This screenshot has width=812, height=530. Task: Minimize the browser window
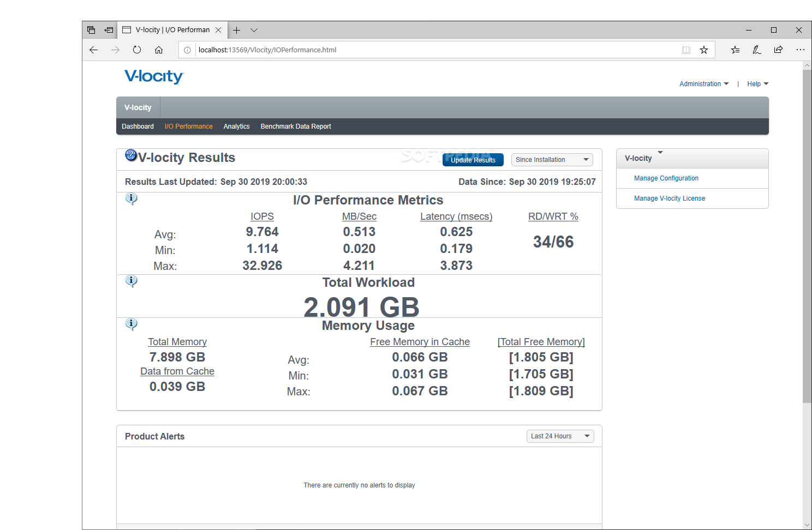[749, 30]
